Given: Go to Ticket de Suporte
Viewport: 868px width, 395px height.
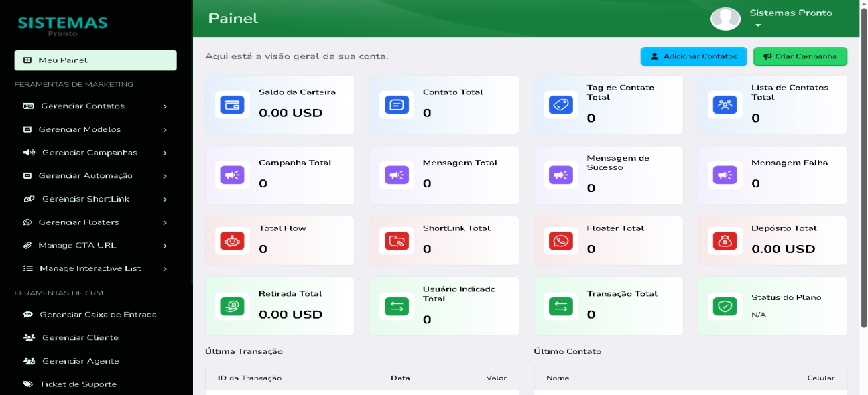Looking at the screenshot, I should coord(78,384).
